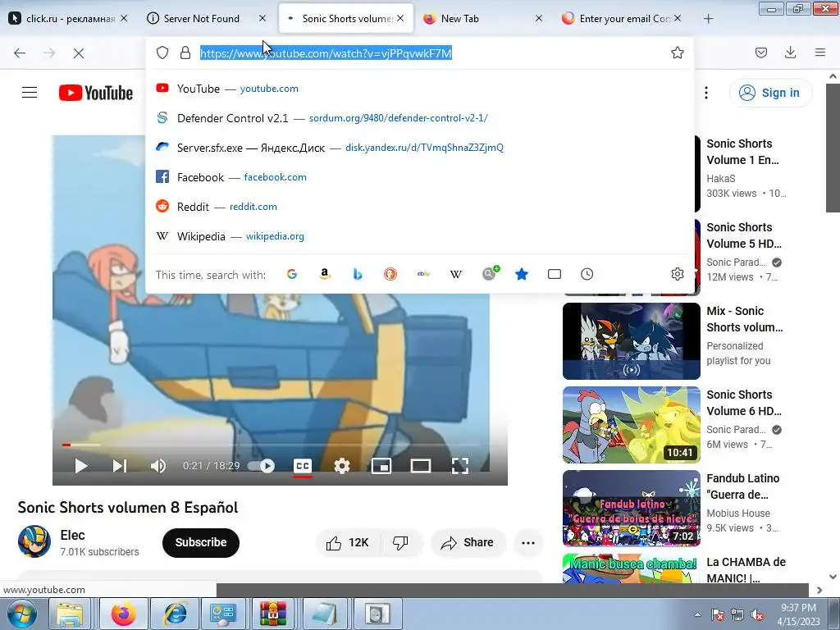The height and width of the screenshot is (630, 840).
Task: Select Defender Control v2.1 suggestion
Action: (419, 118)
